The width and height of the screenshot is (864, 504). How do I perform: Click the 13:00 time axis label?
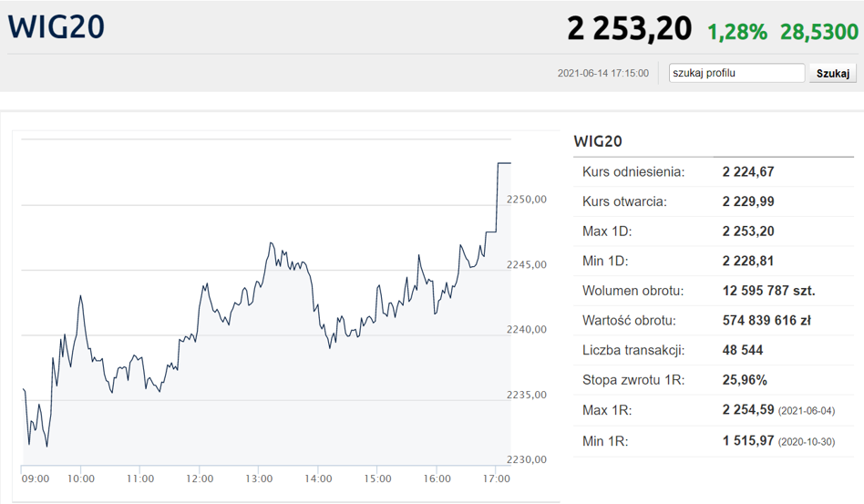click(259, 479)
